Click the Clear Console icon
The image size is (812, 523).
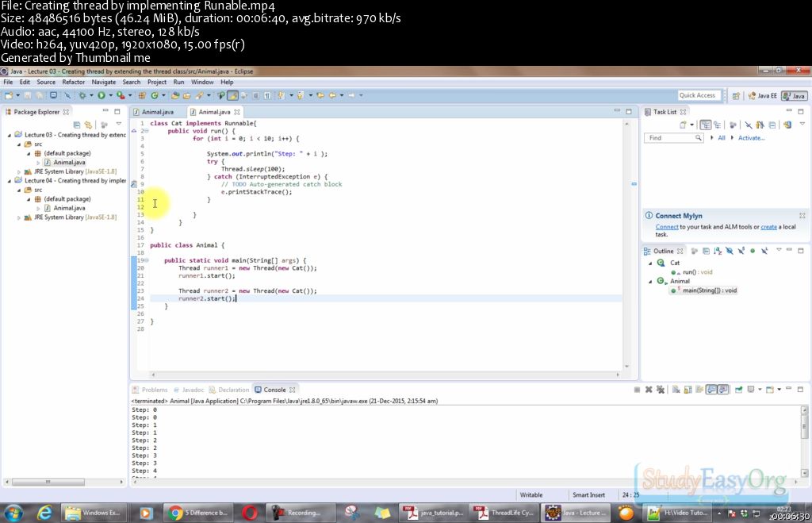(676, 390)
